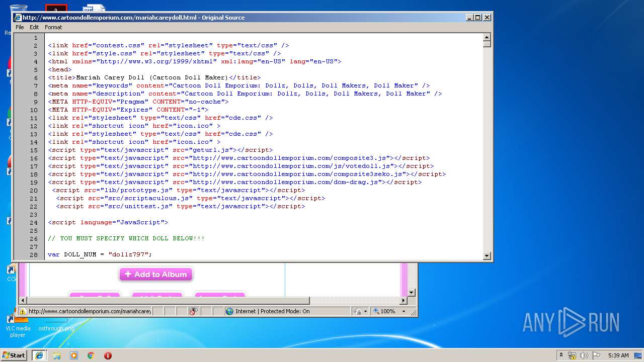Click the composite3seko.js script line 18

(247, 174)
